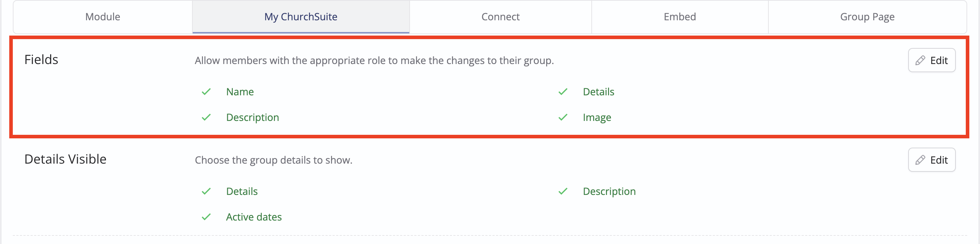This screenshot has width=980, height=244.
Task: Click the pencil icon in Details Visible Edit button
Action: (920, 160)
